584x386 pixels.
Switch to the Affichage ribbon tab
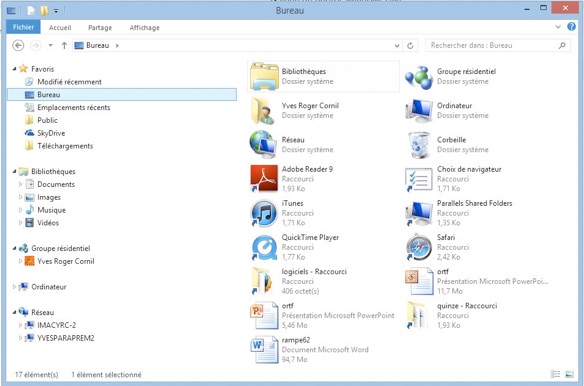click(145, 28)
